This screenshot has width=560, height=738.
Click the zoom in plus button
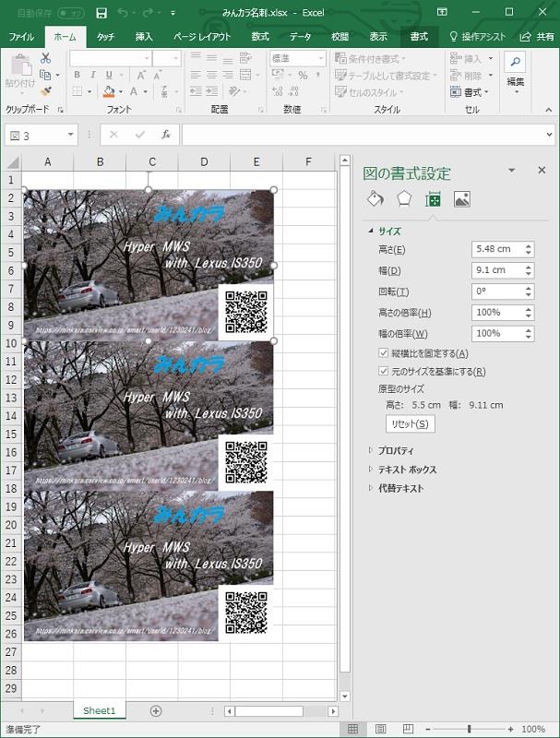tap(510, 729)
